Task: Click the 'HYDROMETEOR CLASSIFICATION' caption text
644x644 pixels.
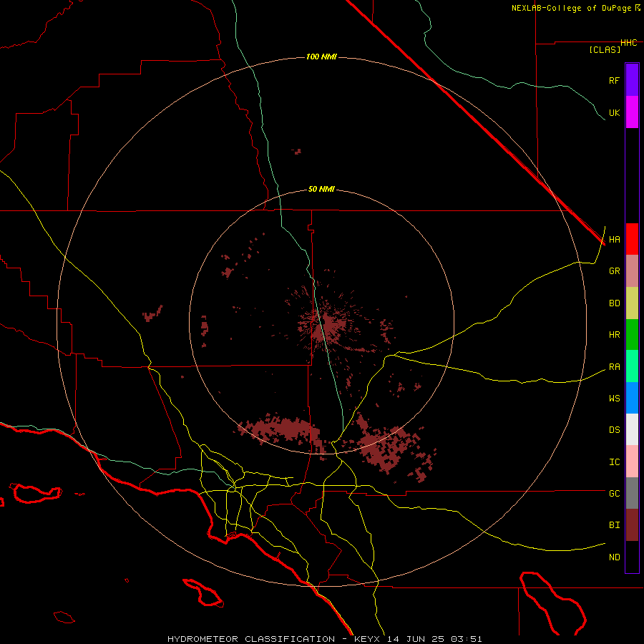Action: click(x=251, y=639)
